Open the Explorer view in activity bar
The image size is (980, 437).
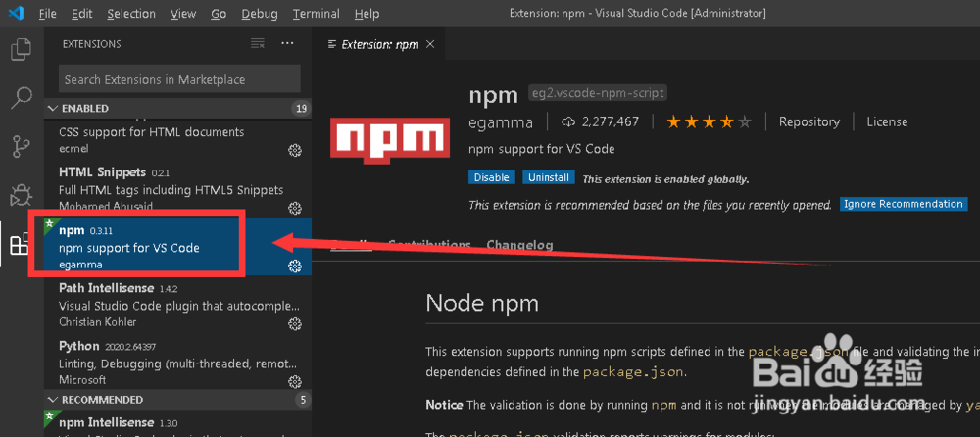coord(22,49)
